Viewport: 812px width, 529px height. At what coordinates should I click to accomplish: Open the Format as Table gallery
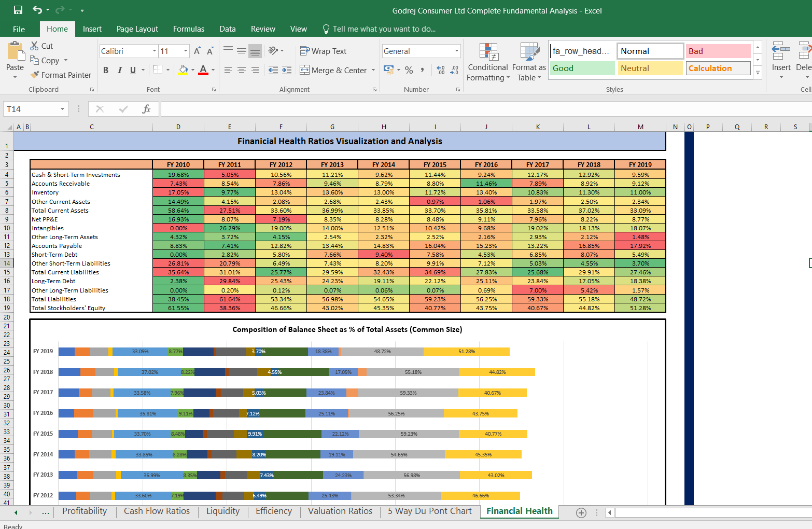click(x=529, y=62)
